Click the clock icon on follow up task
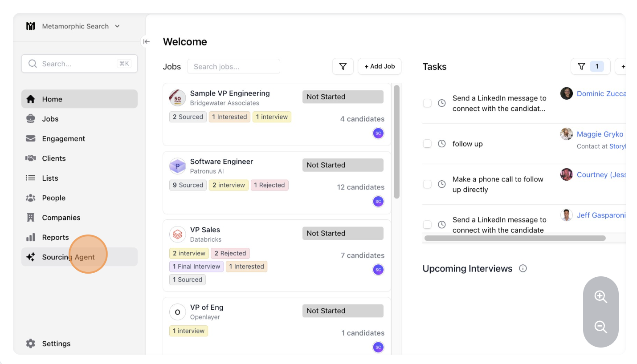Image resolution: width=637 pixels, height=364 pixels. pyautogui.click(x=442, y=144)
